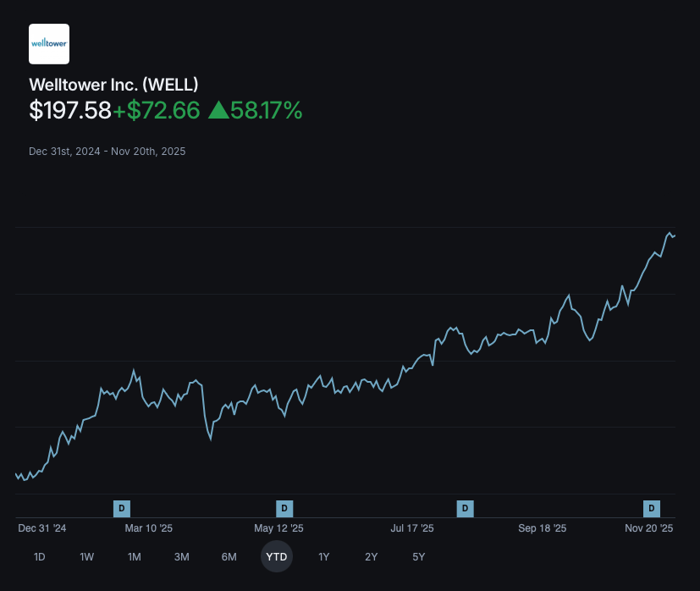Click the price line's latest point at chart's right end
This screenshot has width=700, height=591.
click(x=674, y=235)
